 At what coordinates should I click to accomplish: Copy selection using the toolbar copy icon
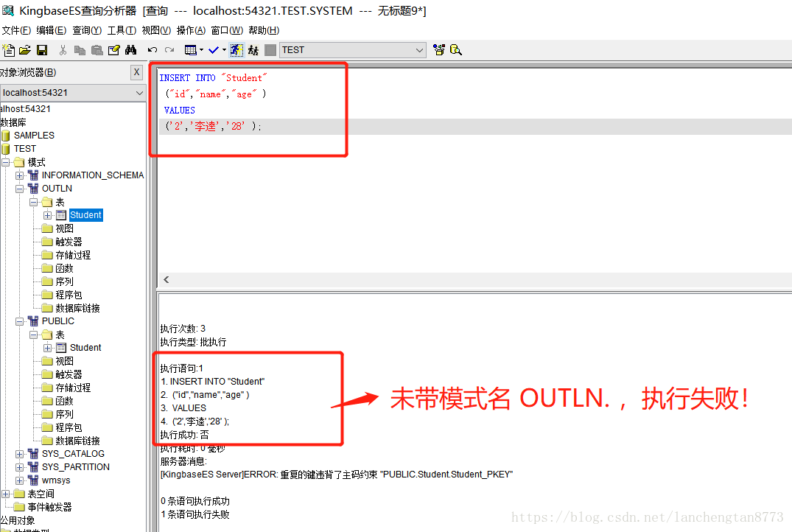point(80,50)
